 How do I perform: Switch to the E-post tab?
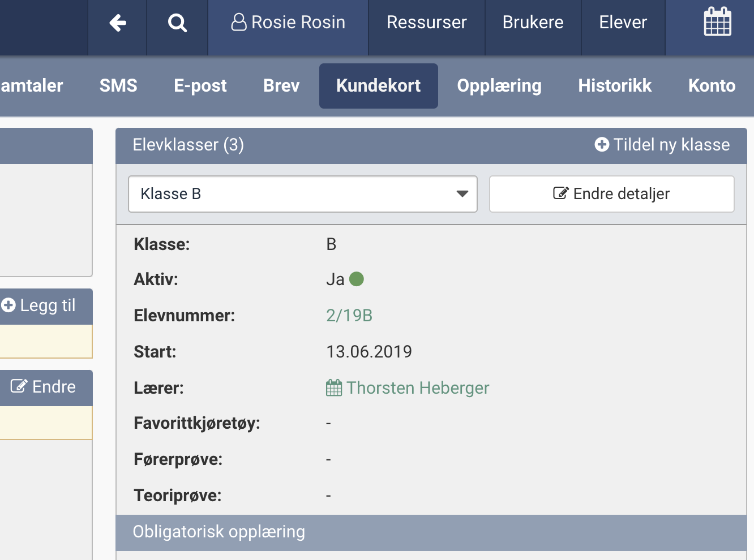point(200,85)
